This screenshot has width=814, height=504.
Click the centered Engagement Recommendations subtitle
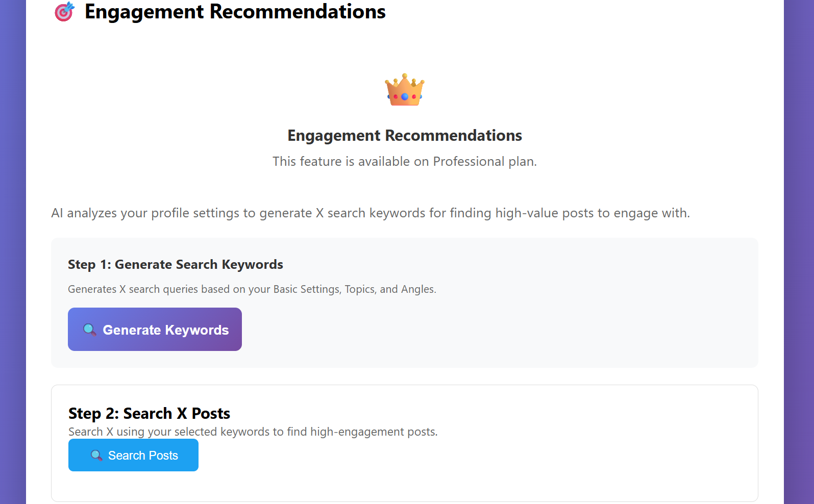404,135
